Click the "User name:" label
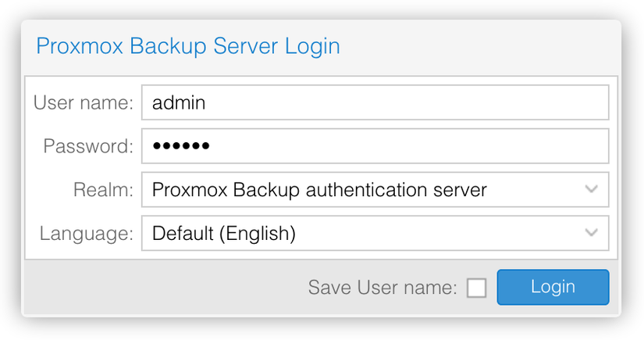 click(x=84, y=102)
